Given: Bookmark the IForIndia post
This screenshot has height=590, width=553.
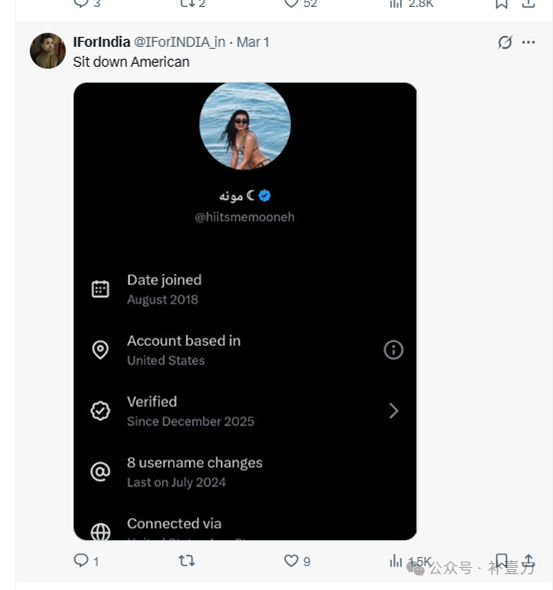Looking at the screenshot, I should coord(501,560).
